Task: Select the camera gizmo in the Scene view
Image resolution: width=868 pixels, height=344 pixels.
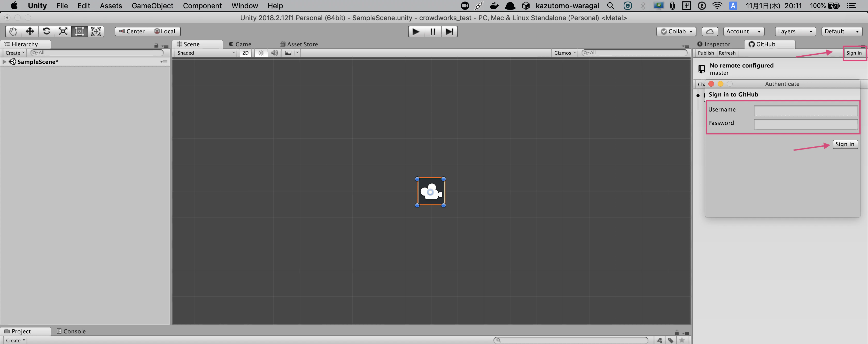Action: 431,192
